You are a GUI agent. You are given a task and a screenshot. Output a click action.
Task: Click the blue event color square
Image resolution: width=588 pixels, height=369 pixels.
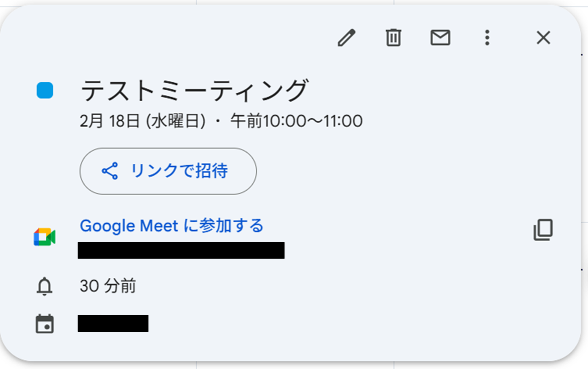click(45, 90)
